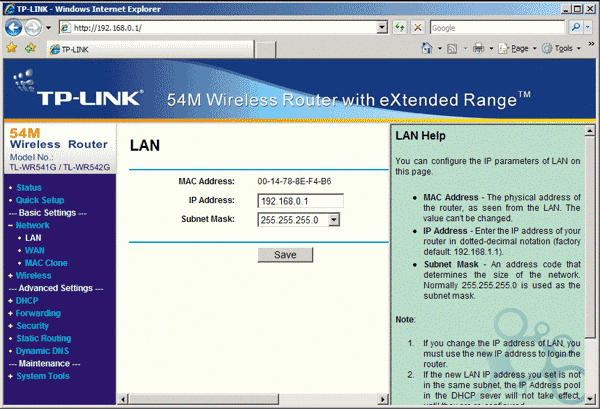Click the help panel scroll down arrow
Image resolution: width=600 pixels, height=409 pixels.
click(590, 398)
